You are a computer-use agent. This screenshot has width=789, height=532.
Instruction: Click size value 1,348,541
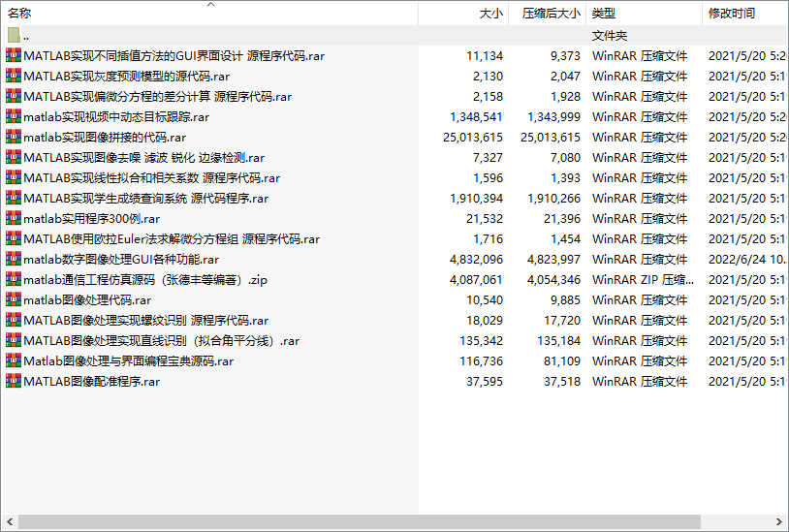pos(476,117)
